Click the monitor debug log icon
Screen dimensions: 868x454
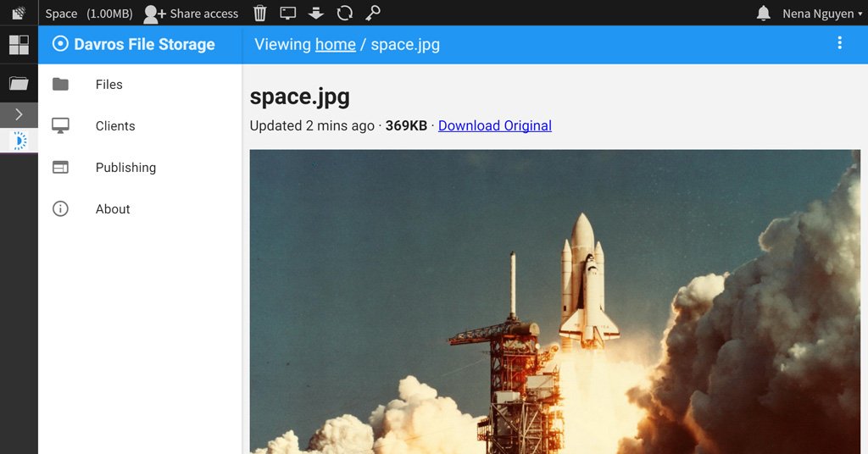[x=288, y=13]
